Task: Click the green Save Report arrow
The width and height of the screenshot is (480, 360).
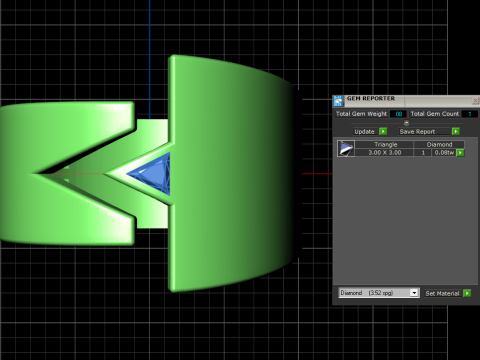Action: click(x=456, y=132)
